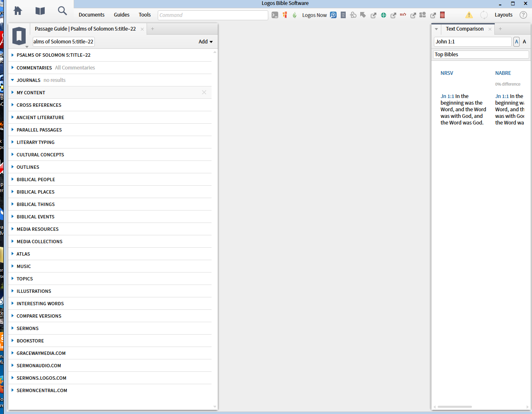Screen dimensions: 532x414
Task: Click the sync circular arrows icon
Action: pos(484,15)
